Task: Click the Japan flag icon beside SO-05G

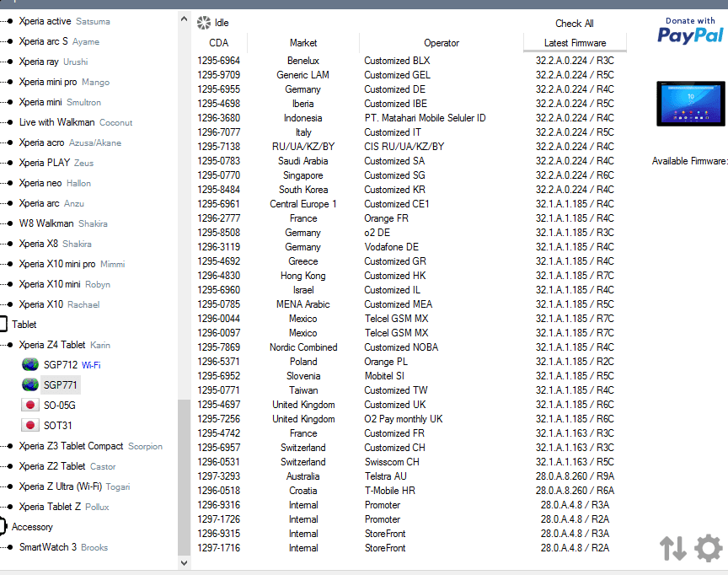Action: pos(30,405)
